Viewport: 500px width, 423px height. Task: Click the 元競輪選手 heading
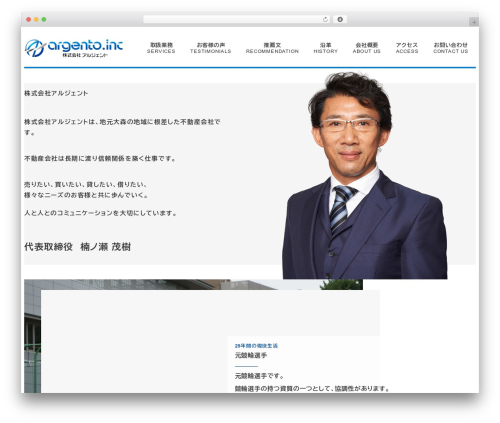[251, 355]
